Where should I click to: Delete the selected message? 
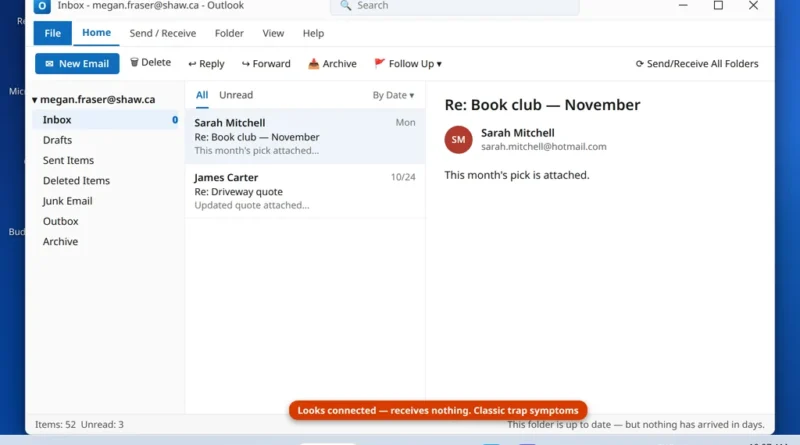pos(150,62)
